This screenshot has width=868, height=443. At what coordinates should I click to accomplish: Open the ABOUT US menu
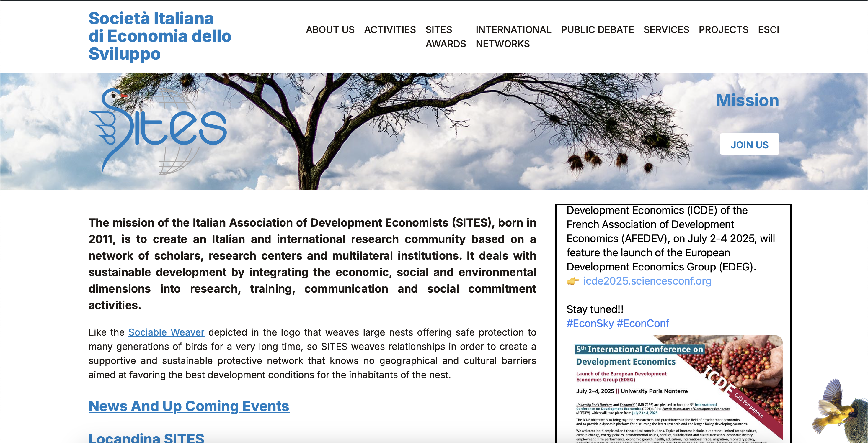(330, 29)
